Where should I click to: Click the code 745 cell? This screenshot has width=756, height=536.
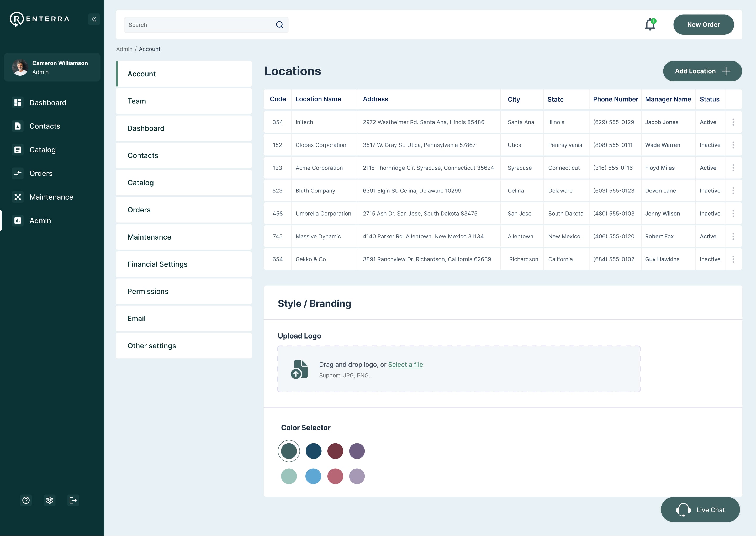click(x=277, y=236)
